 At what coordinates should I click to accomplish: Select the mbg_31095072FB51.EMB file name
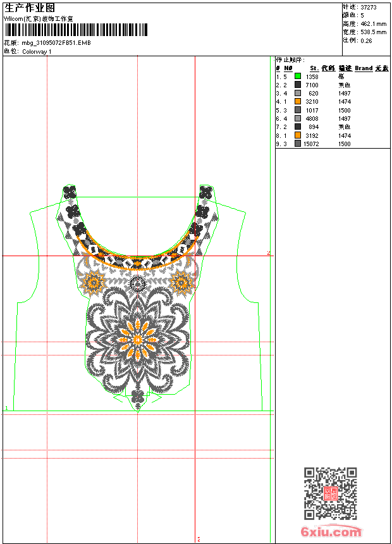coord(56,42)
